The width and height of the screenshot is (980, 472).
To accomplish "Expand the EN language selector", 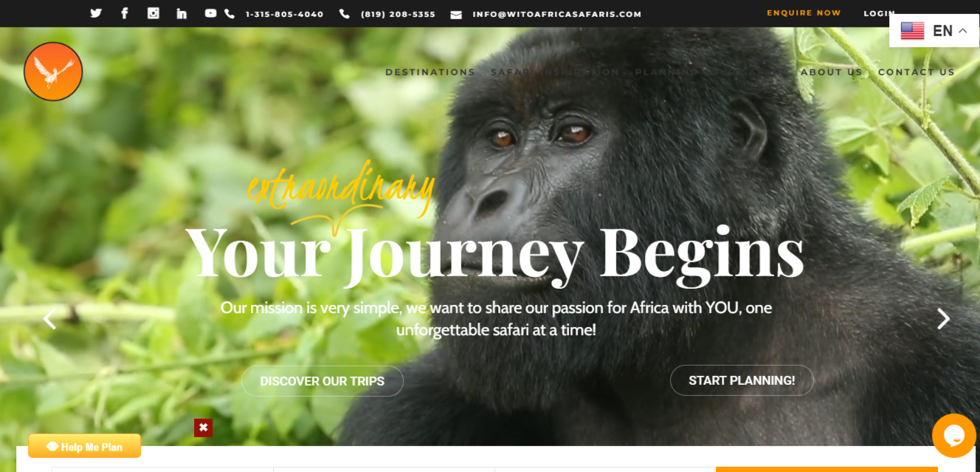I will pyautogui.click(x=934, y=30).
